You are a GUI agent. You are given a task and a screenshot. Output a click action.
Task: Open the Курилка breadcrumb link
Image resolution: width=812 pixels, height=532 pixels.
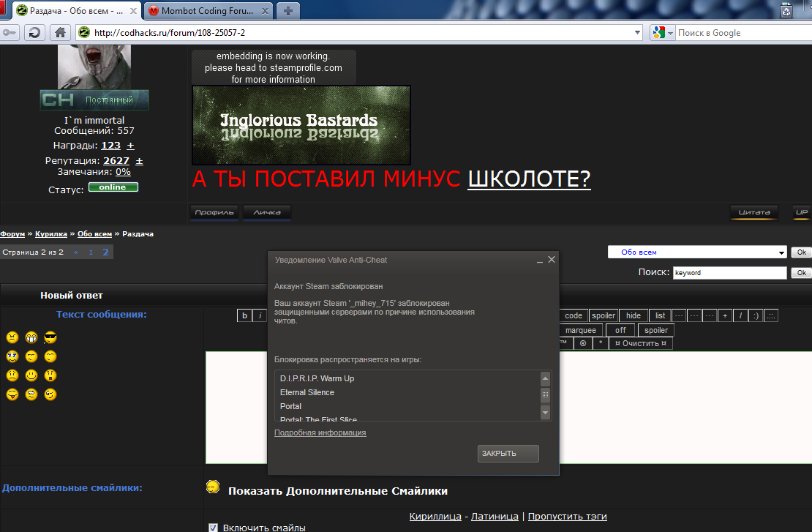coord(50,234)
